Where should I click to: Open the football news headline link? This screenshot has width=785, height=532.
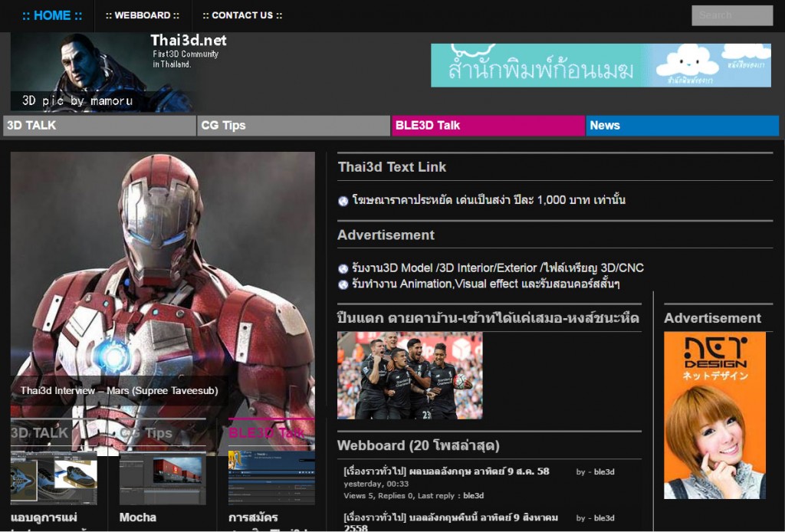[488, 318]
